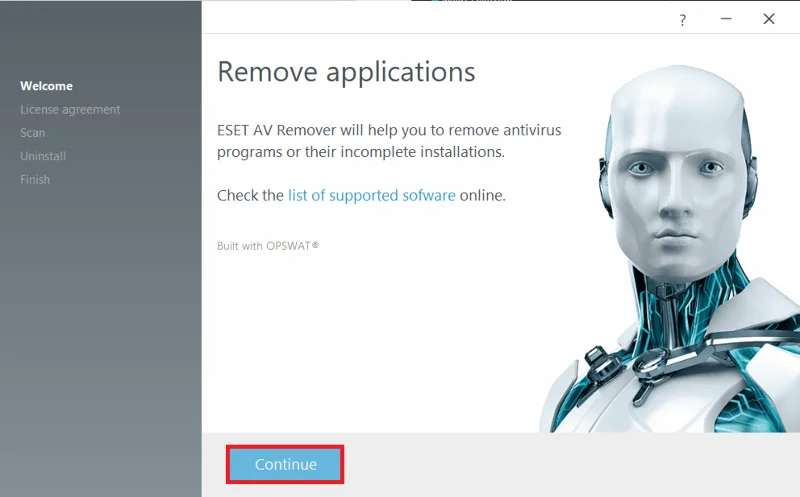Viewport: 800px width, 497px height.
Task: Open help with the question mark icon
Action: 683,20
